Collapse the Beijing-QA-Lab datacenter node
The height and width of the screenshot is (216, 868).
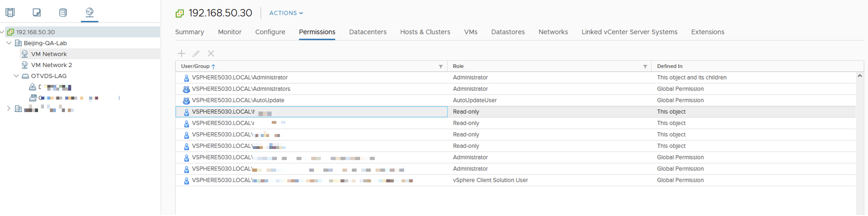[9, 43]
